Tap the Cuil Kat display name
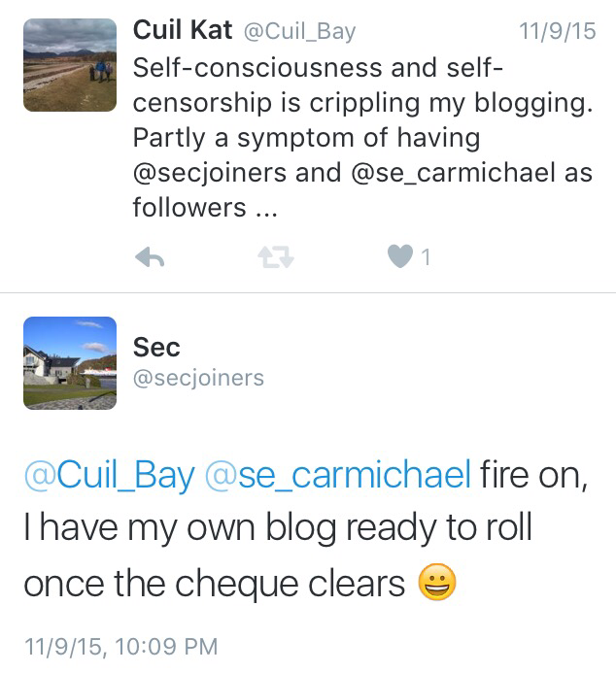Image resolution: width=616 pixels, height=673 pixels. [183, 30]
